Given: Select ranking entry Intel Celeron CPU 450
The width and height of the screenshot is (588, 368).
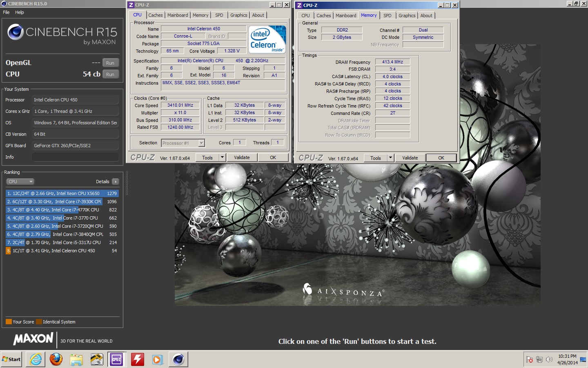Looking at the screenshot, I should coord(62,251).
